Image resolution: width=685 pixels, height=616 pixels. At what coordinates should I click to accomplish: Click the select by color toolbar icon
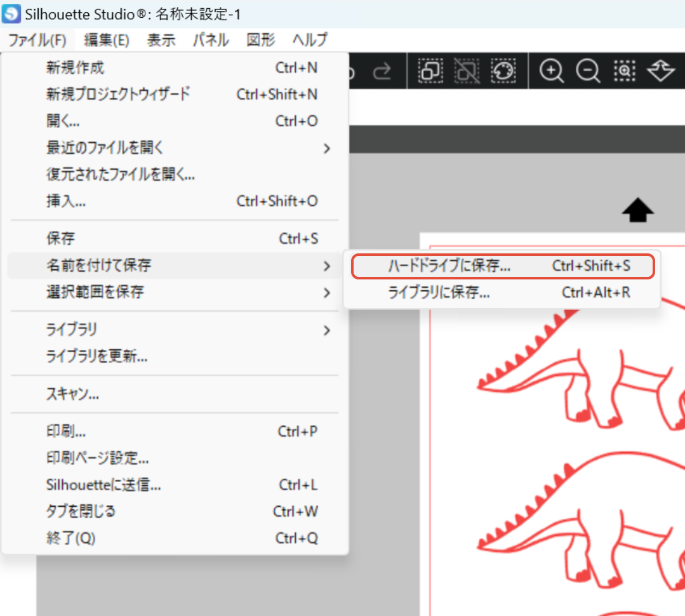(503, 70)
